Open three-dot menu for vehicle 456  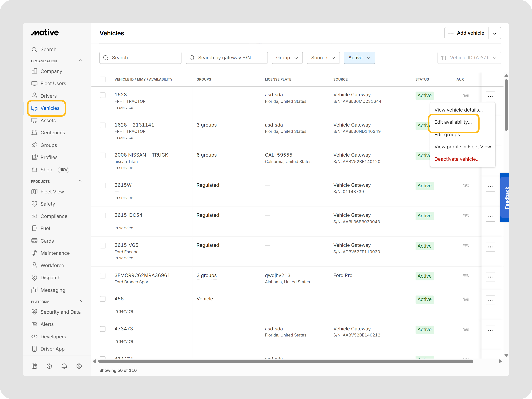(x=490, y=300)
